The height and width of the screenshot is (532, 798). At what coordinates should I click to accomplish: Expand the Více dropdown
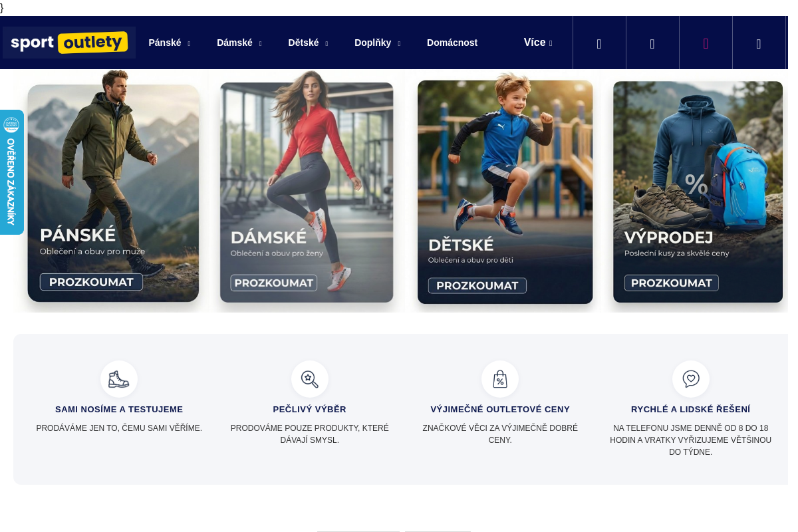pos(538,43)
